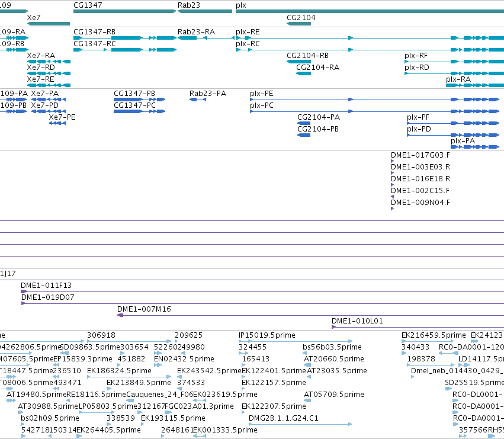Select EST EK216459.5prime
The width and height of the screenshot is (504, 439).
click(x=428, y=341)
